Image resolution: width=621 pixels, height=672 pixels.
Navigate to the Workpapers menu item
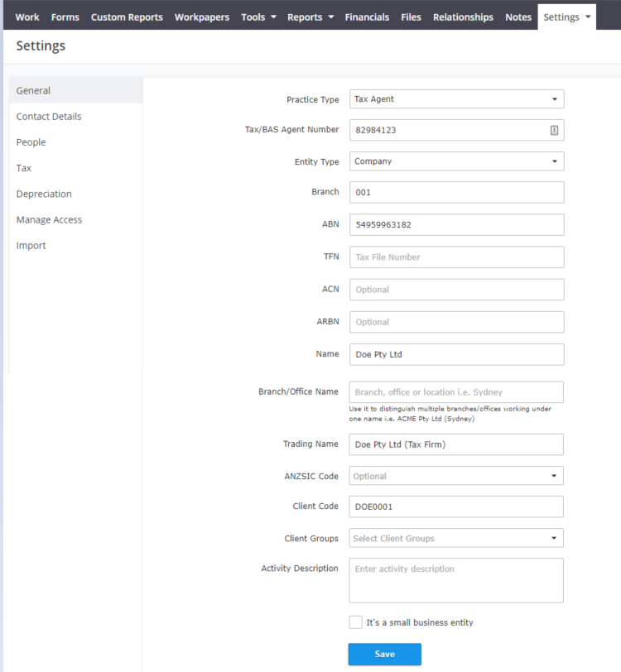pyautogui.click(x=201, y=16)
